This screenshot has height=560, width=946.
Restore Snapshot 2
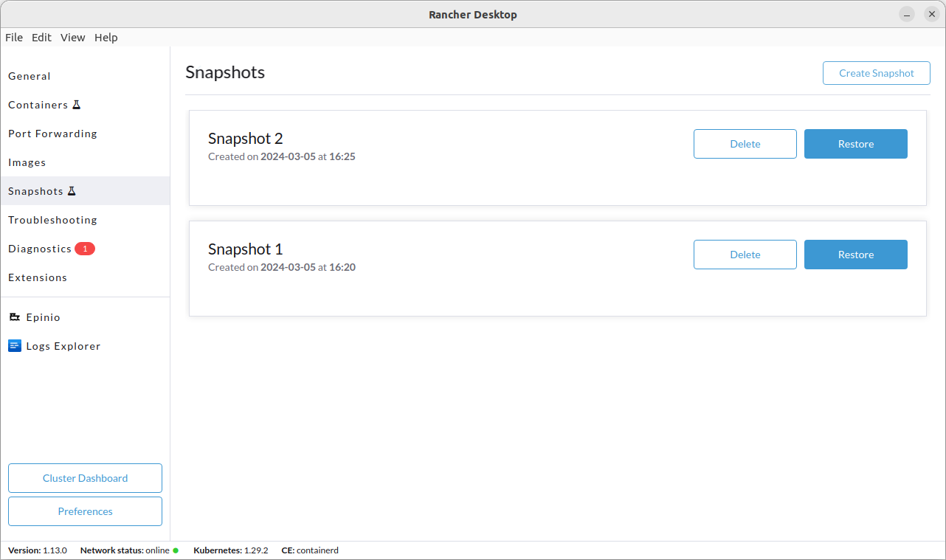tap(856, 144)
